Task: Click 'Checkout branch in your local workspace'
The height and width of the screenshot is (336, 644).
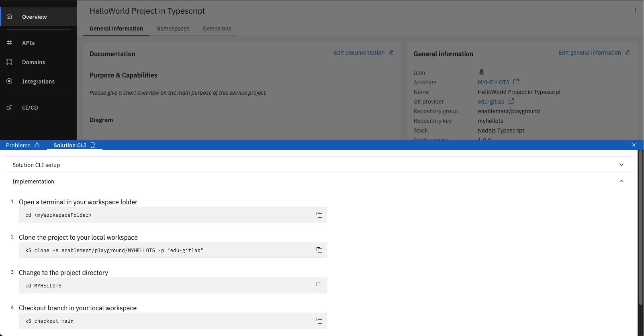Action: coord(78,308)
